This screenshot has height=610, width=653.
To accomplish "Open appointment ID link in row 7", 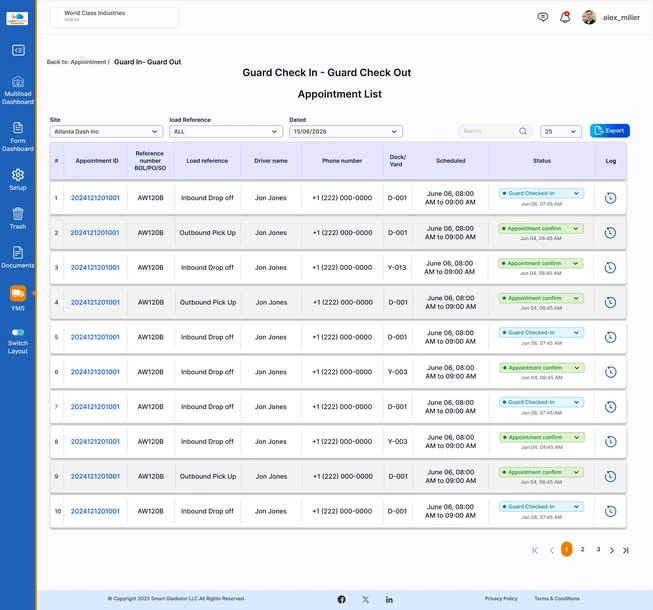I will [95, 407].
